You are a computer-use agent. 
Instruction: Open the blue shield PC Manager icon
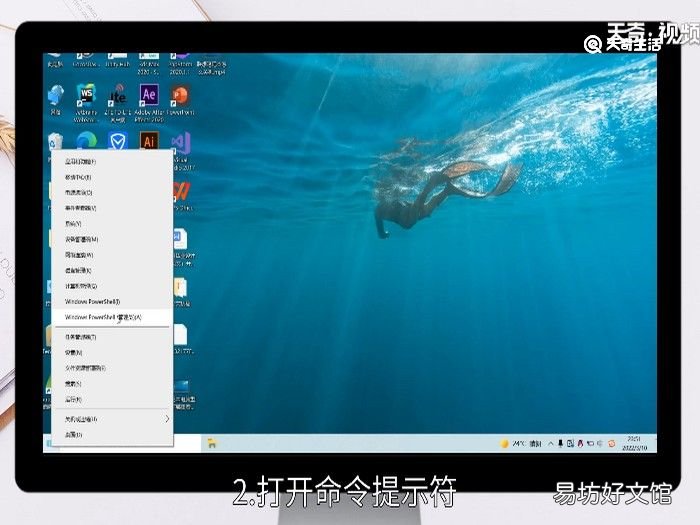point(117,142)
